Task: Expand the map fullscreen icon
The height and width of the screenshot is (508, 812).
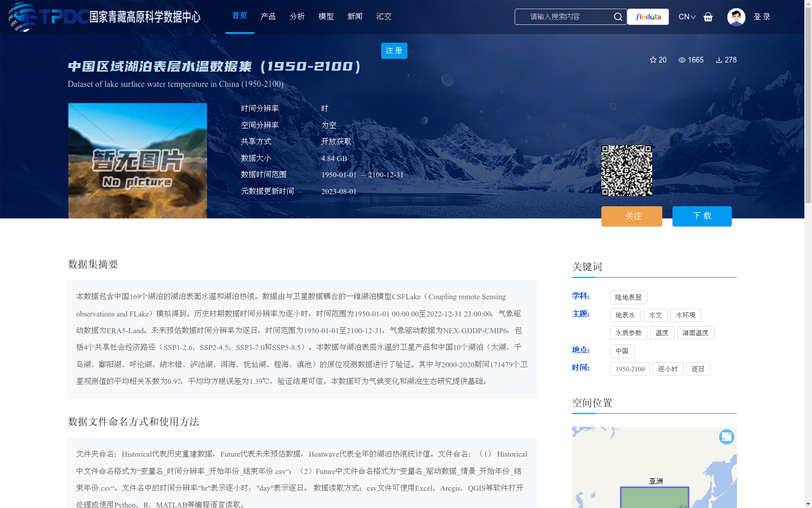Action: point(727,437)
